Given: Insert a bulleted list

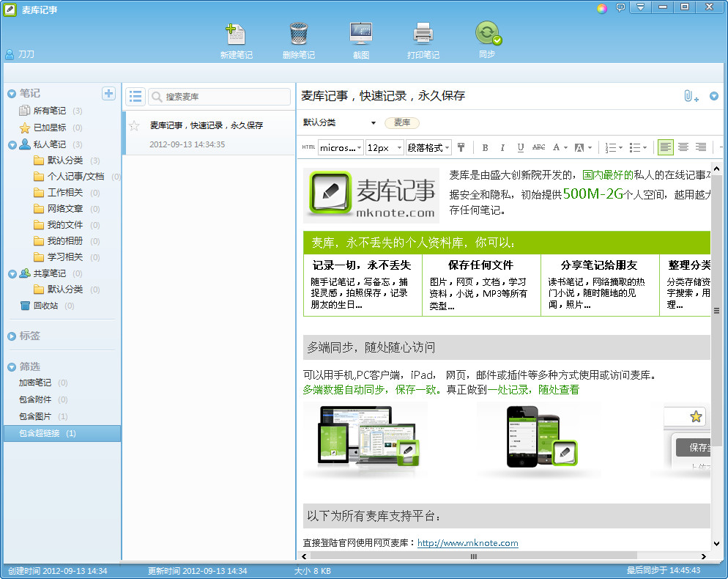Looking at the screenshot, I should pyautogui.click(x=638, y=148).
